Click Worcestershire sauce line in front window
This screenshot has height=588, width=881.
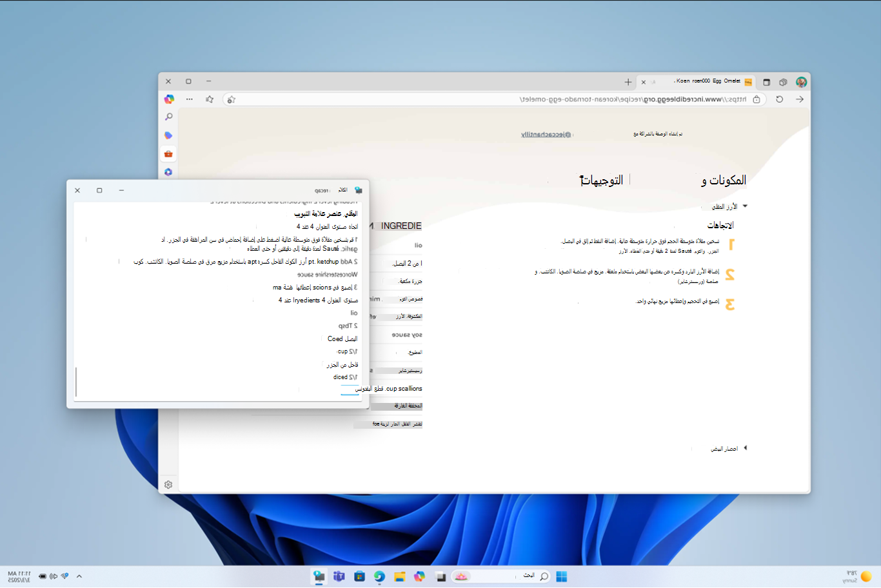pos(327,275)
